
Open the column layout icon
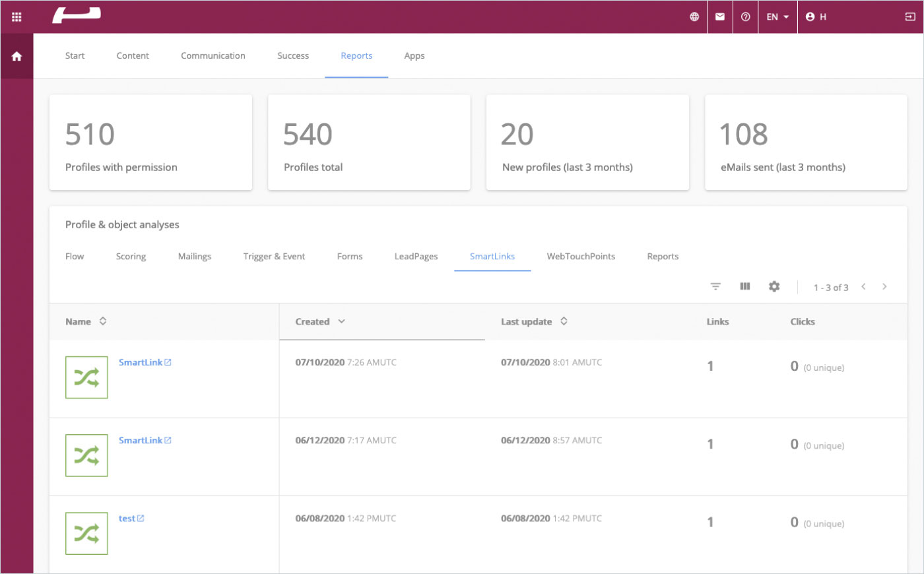(745, 286)
